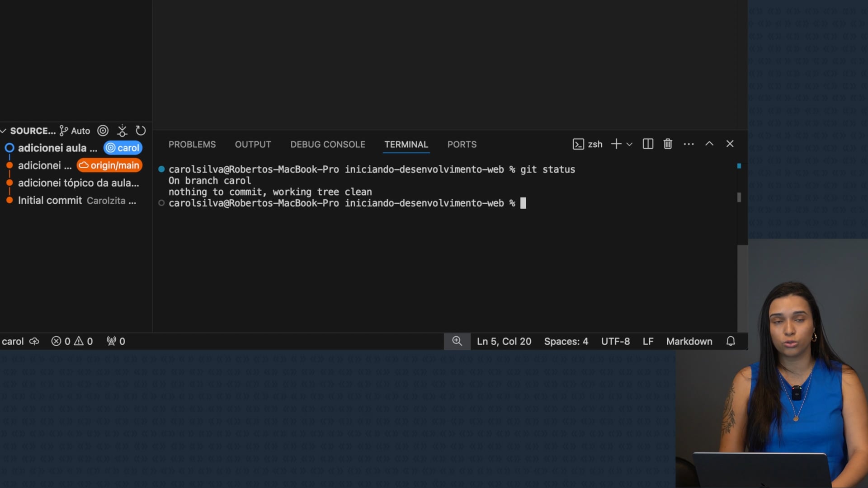Split the terminal panel
This screenshot has height=488, width=868.
[648, 144]
